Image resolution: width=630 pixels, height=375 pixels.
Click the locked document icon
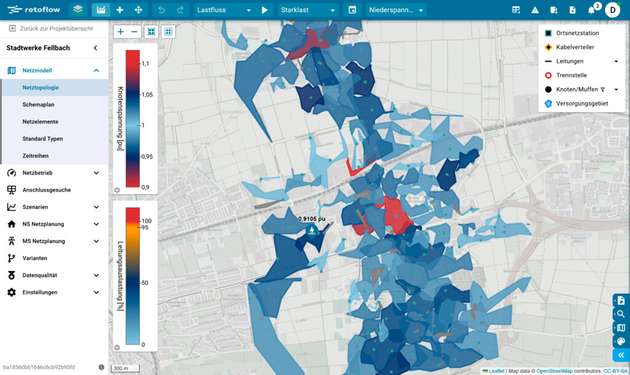tap(573, 10)
